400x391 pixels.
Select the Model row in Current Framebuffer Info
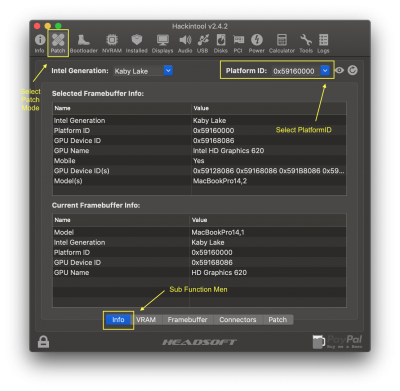[x=199, y=232]
